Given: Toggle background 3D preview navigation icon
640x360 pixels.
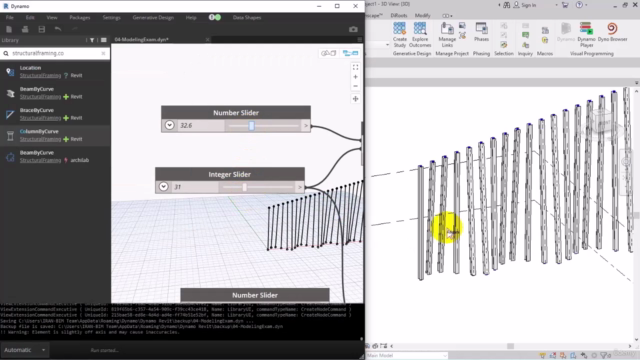Looking at the screenshot, I should [329, 53].
